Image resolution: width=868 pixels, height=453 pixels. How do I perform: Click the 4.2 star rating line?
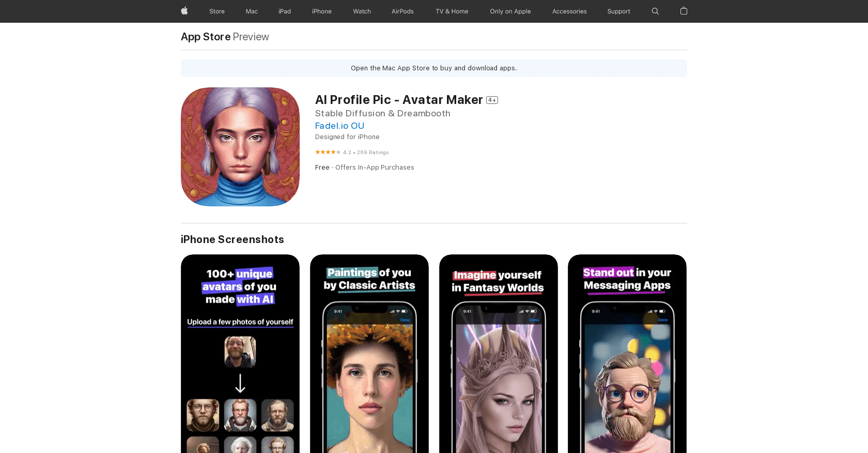tap(352, 152)
